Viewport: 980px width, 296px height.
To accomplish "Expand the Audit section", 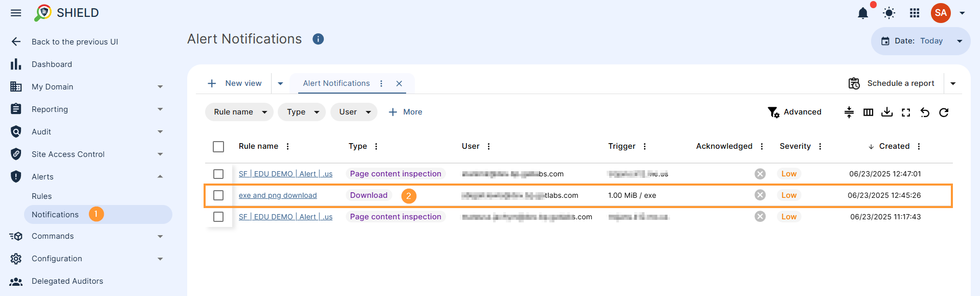I will [87, 132].
